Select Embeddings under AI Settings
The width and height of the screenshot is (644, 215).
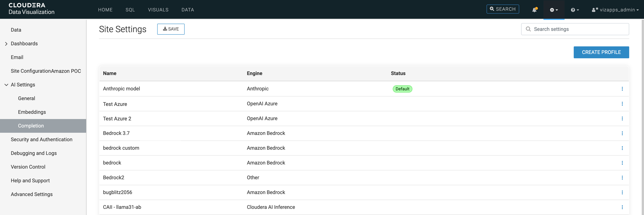point(32,112)
